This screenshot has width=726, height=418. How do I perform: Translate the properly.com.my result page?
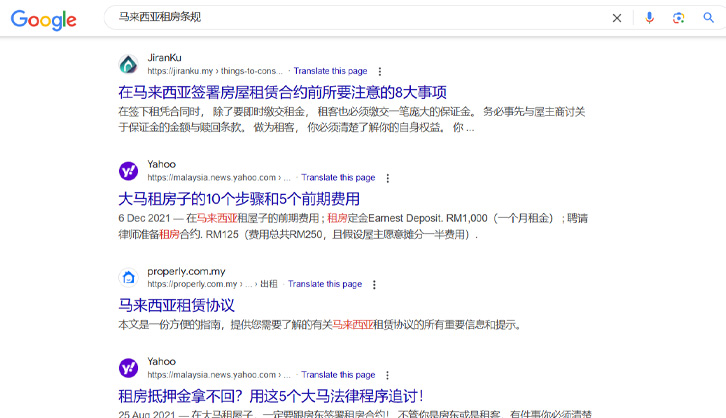pyautogui.click(x=325, y=284)
